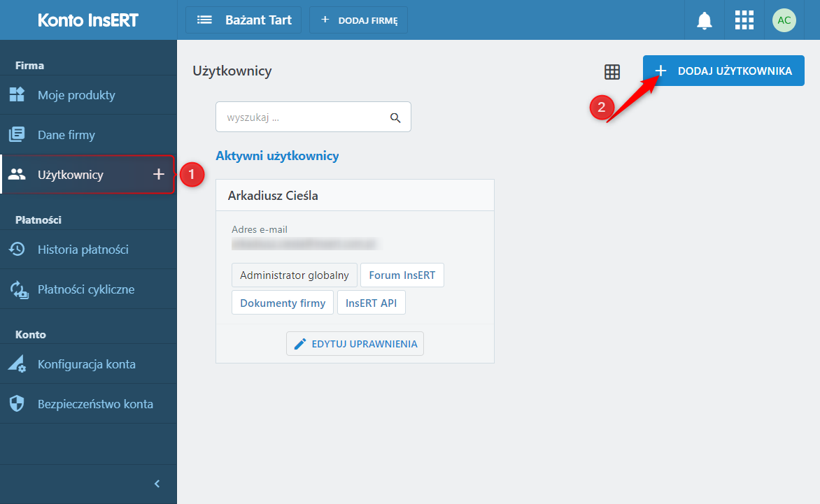This screenshot has width=820, height=504.
Task: Click the Moje produkty sidebar icon
Action: point(17,95)
